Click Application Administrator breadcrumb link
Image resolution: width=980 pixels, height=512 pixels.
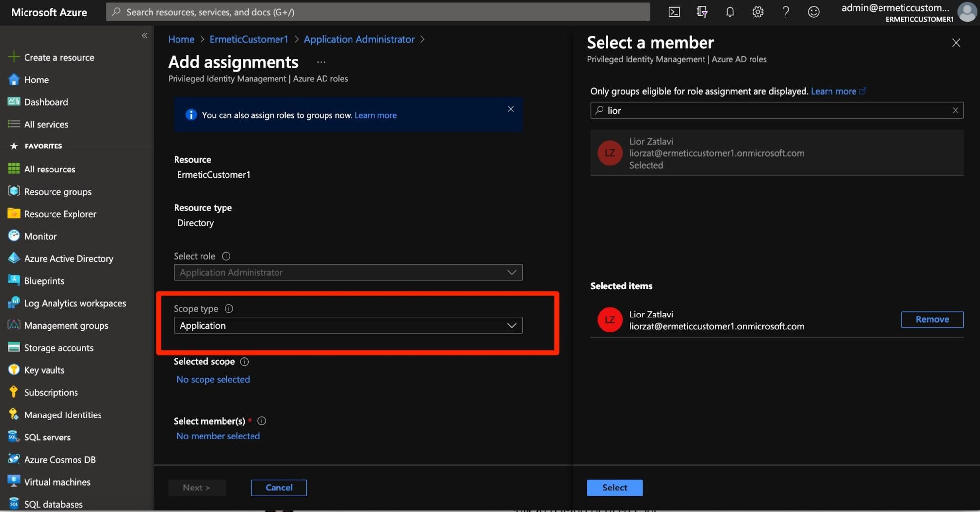(359, 39)
